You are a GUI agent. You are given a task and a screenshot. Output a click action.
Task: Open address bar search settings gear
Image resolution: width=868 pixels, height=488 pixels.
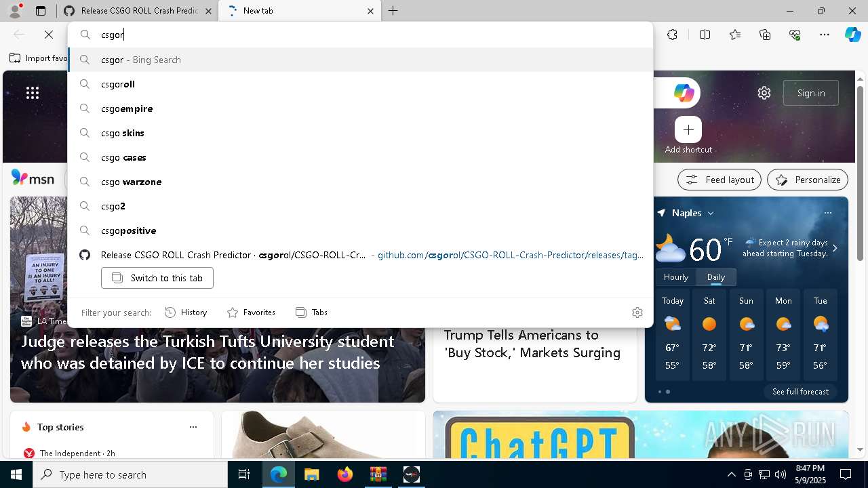tap(637, 312)
